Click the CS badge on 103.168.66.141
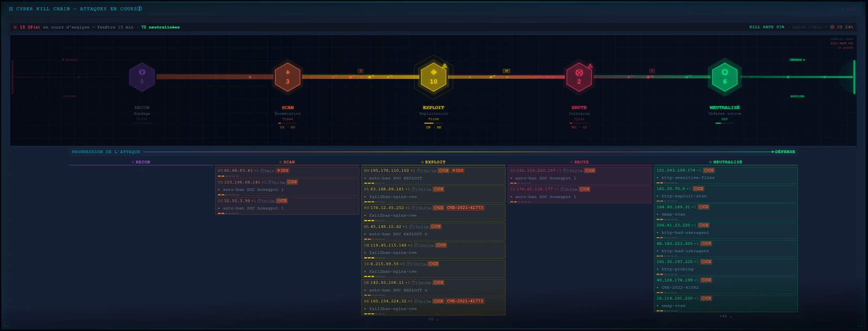This screenshot has width=868, height=331. point(292,182)
